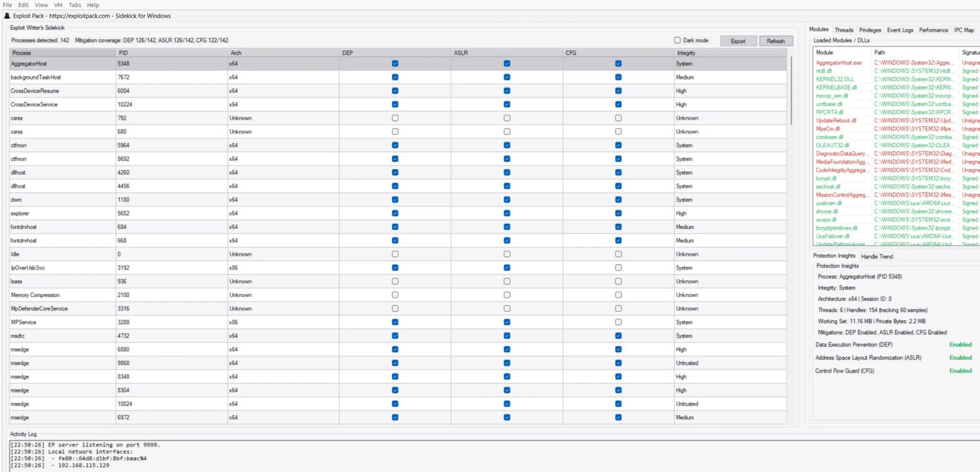Select the explorer process name
Screen dimensions: 980x472
[20, 213]
